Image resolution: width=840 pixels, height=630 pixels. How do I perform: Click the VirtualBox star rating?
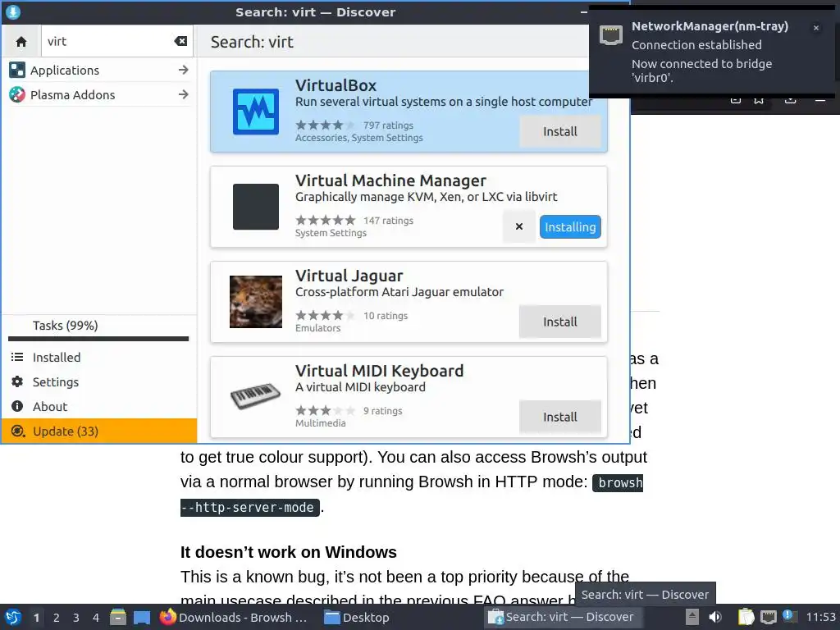pyautogui.click(x=325, y=126)
